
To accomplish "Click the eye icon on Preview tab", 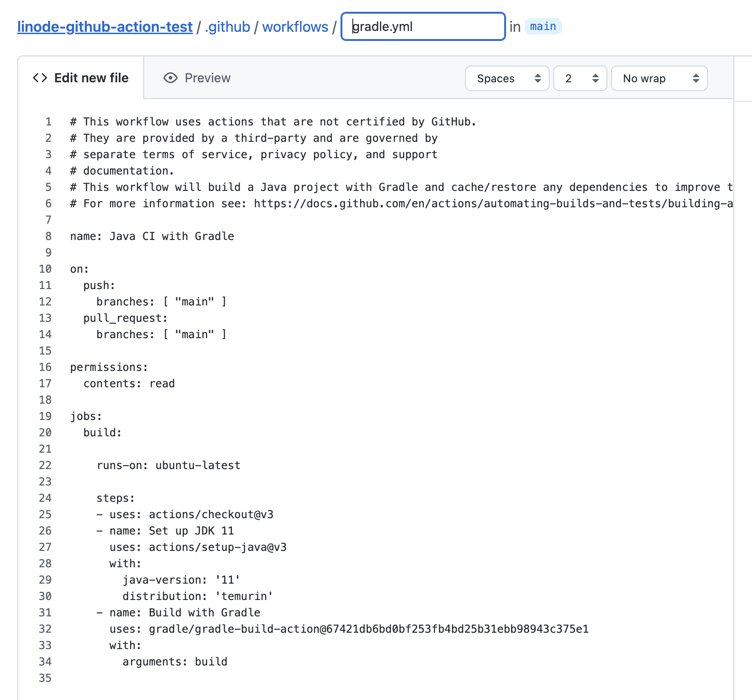I will point(170,78).
